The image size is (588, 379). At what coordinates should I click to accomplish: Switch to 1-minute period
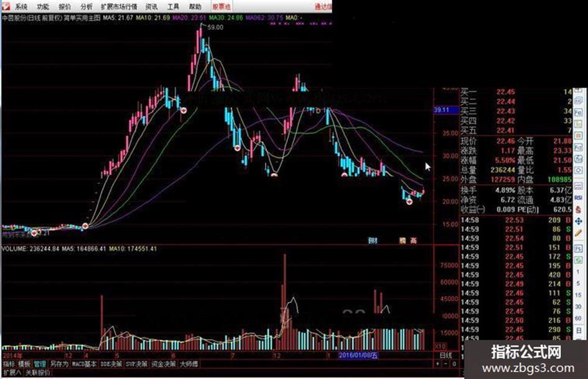(578, 271)
